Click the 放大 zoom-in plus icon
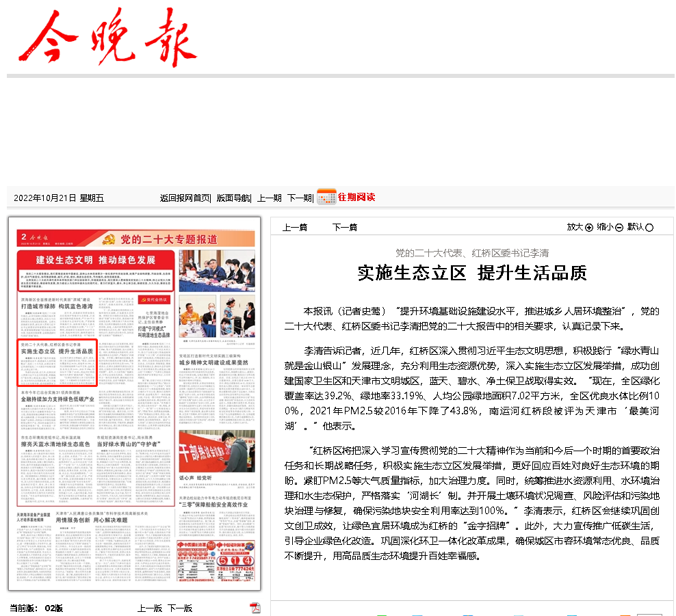 (x=589, y=227)
